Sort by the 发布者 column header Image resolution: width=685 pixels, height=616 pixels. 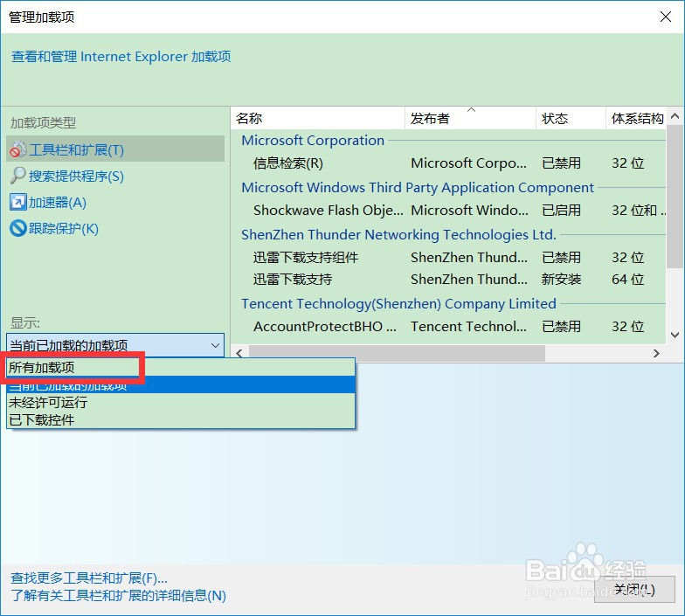[470, 118]
